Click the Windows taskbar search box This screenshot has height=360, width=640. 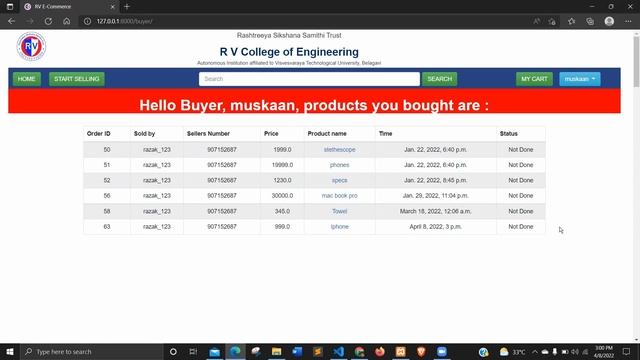click(x=92, y=351)
